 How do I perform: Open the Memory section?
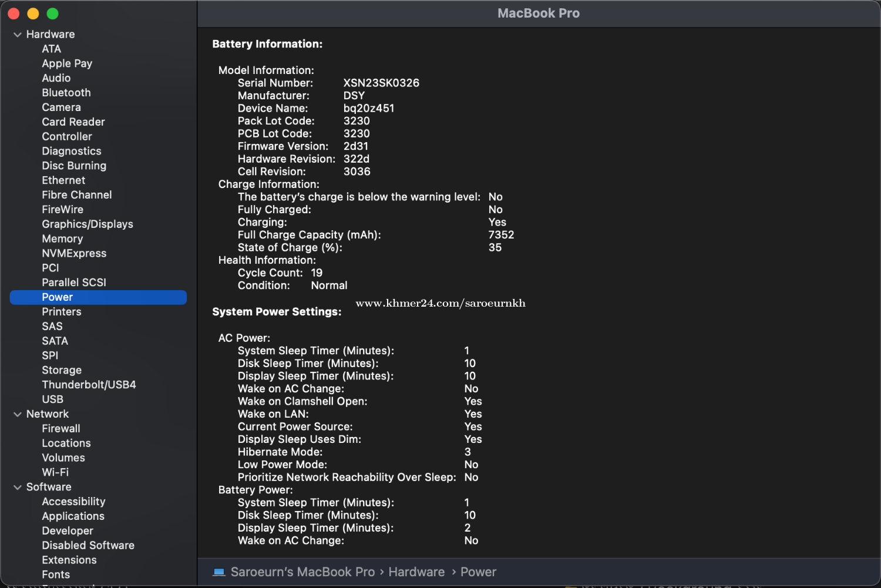pyautogui.click(x=62, y=239)
